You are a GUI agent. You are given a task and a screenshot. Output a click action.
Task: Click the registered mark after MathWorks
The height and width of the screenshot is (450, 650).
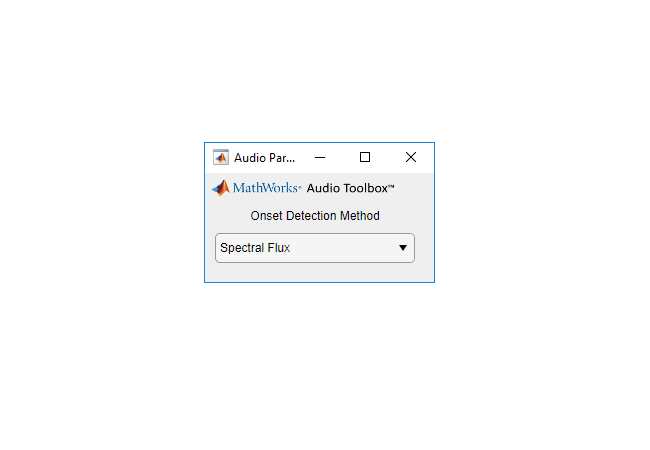300,188
